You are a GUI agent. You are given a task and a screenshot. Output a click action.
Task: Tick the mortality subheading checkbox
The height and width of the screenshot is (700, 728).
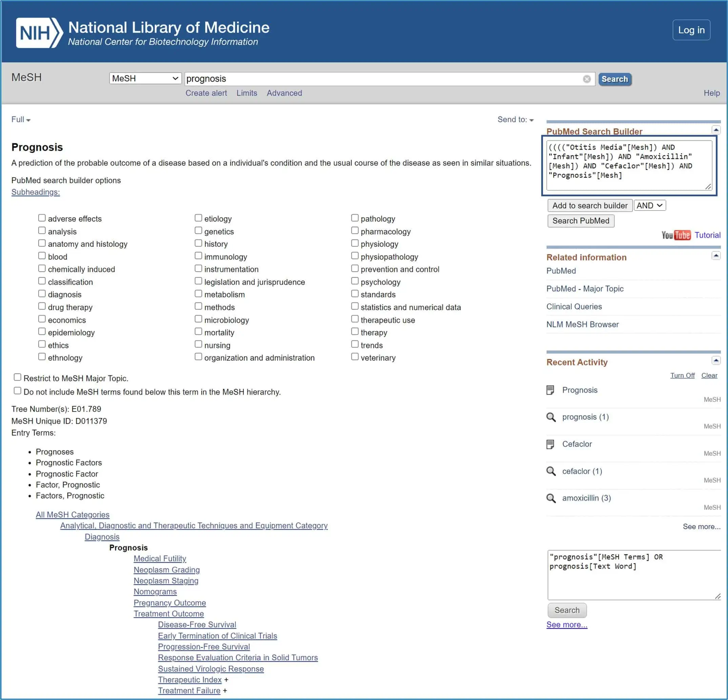tap(198, 332)
